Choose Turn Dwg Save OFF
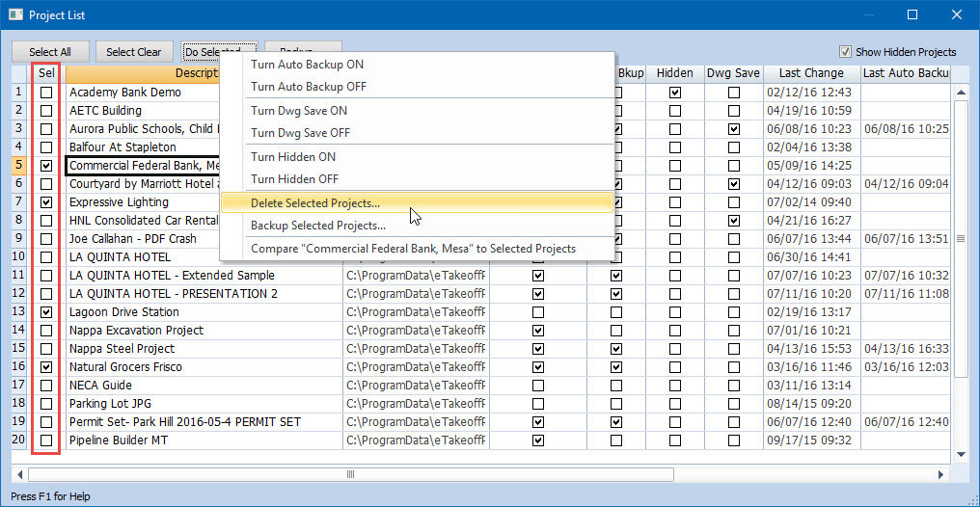Image resolution: width=980 pixels, height=507 pixels. tap(417, 133)
